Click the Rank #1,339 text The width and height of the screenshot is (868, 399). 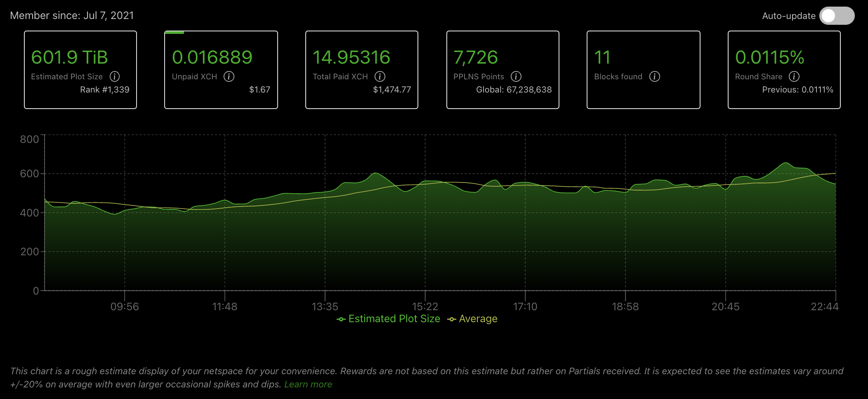[104, 90]
